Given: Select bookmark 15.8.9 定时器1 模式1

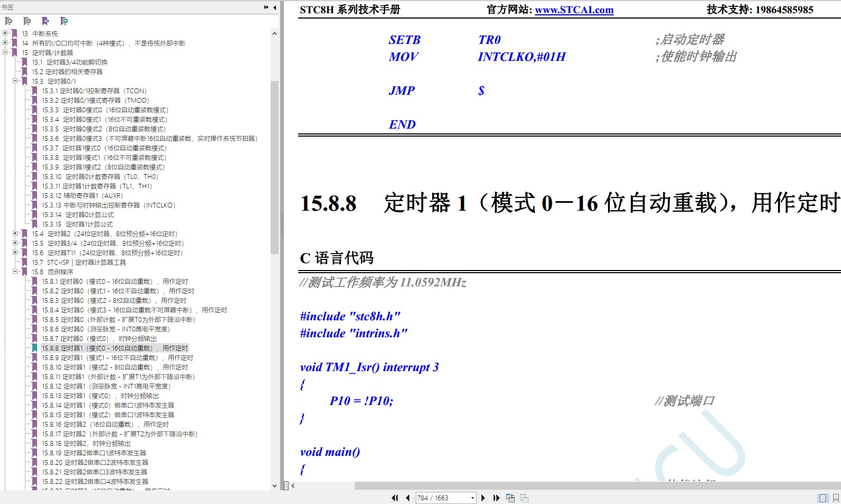Looking at the screenshot, I should (x=118, y=358).
